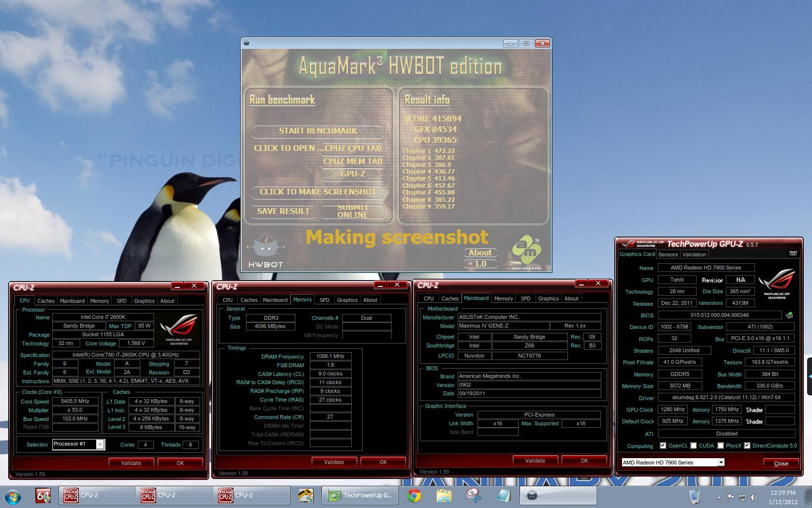812x508 pixels.
Task: Click the CPUZ MEM TAB button in AquaMark
Action: coord(353,161)
